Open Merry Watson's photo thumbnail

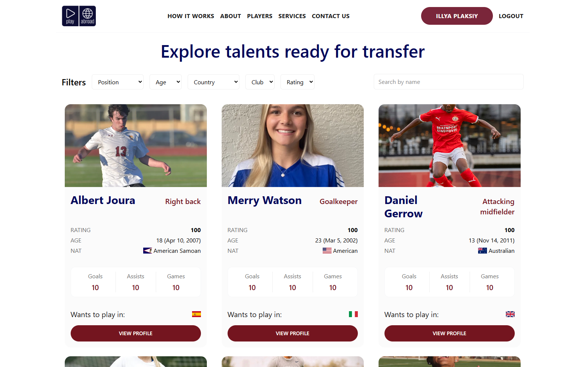tap(293, 146)
